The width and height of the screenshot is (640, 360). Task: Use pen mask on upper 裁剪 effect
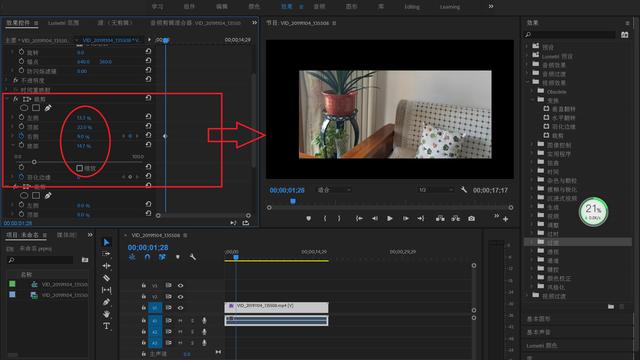click(48, 108)
